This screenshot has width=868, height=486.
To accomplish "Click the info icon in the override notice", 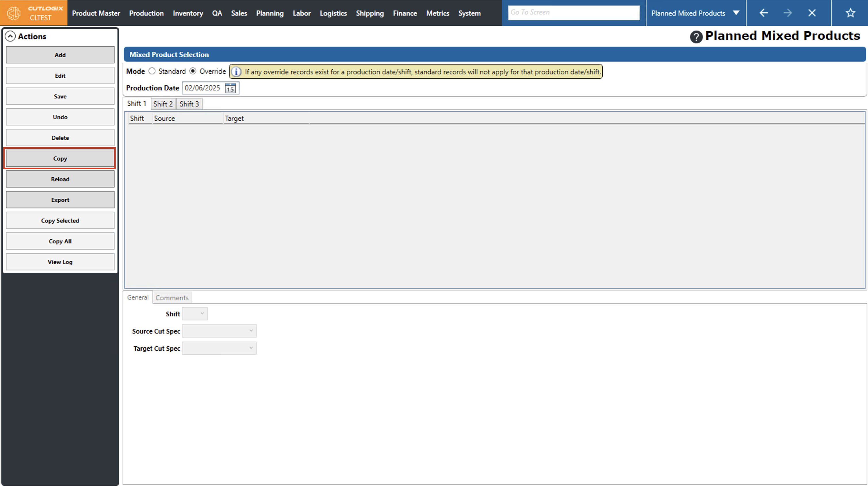I will [236, 72].
